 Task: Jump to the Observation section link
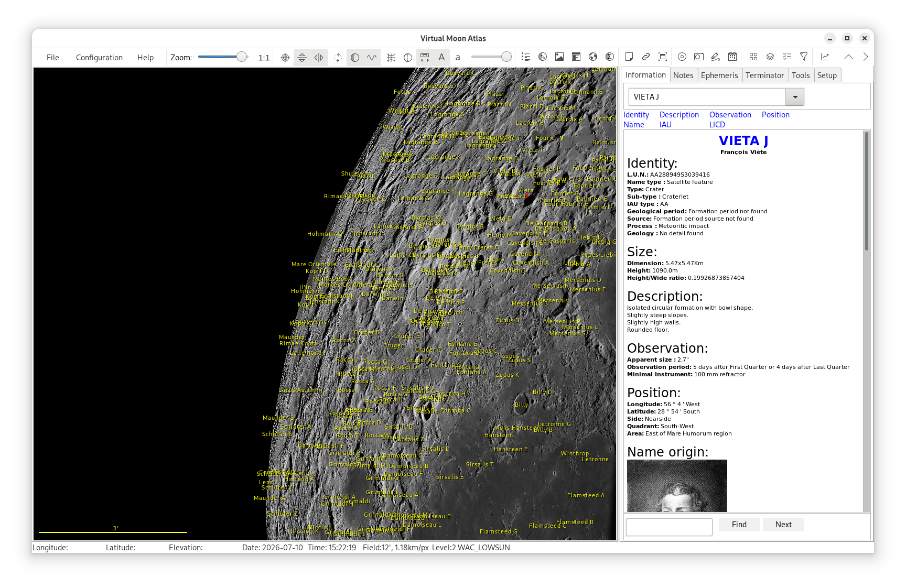730,115
